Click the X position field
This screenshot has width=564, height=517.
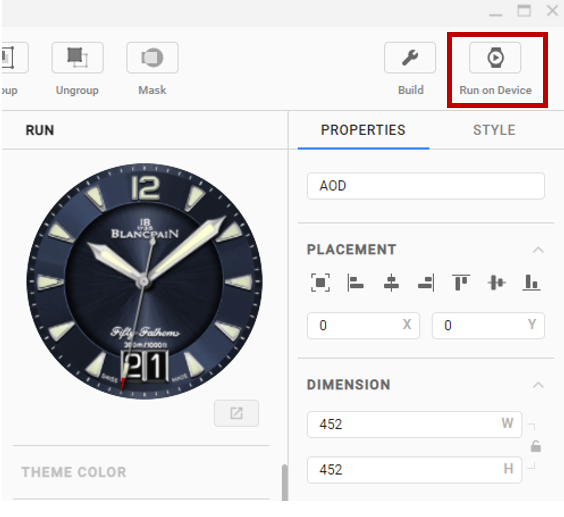click(363, 326)
